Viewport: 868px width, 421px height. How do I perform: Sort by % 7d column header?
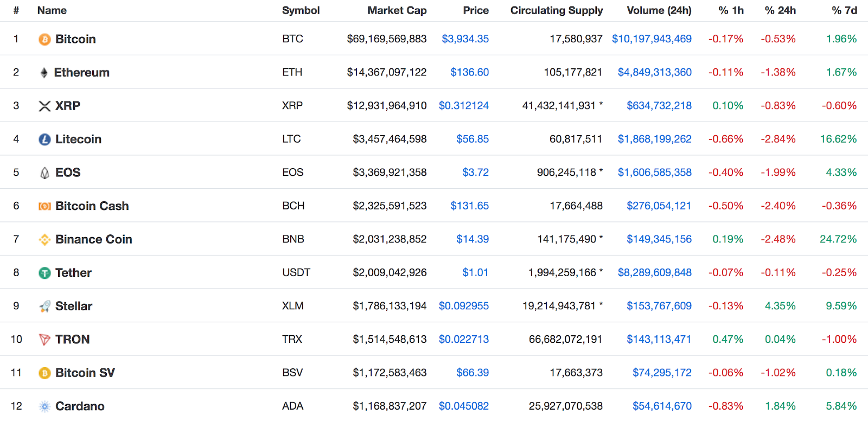[845, 10]
